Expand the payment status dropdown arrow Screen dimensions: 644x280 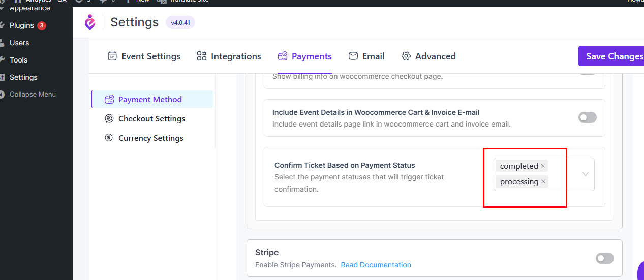click(586, 174)
